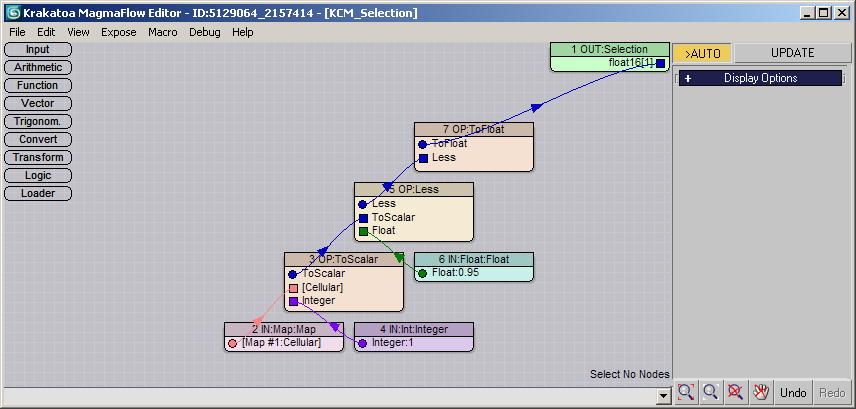Click the Krakatoa app icon in title bar
Image resolution: width=856 pixels, height=409 pixels.
coord(14,13)
